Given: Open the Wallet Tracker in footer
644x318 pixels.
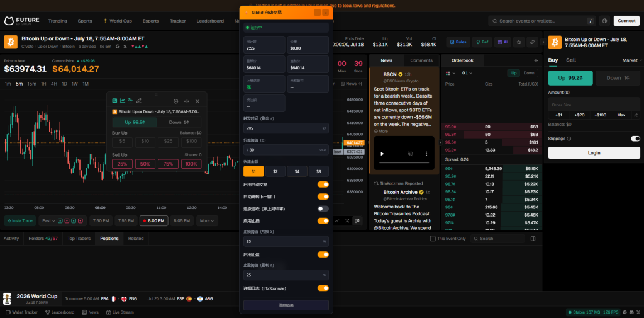Looking at the screenshot, I should click(x=23, y=312).
